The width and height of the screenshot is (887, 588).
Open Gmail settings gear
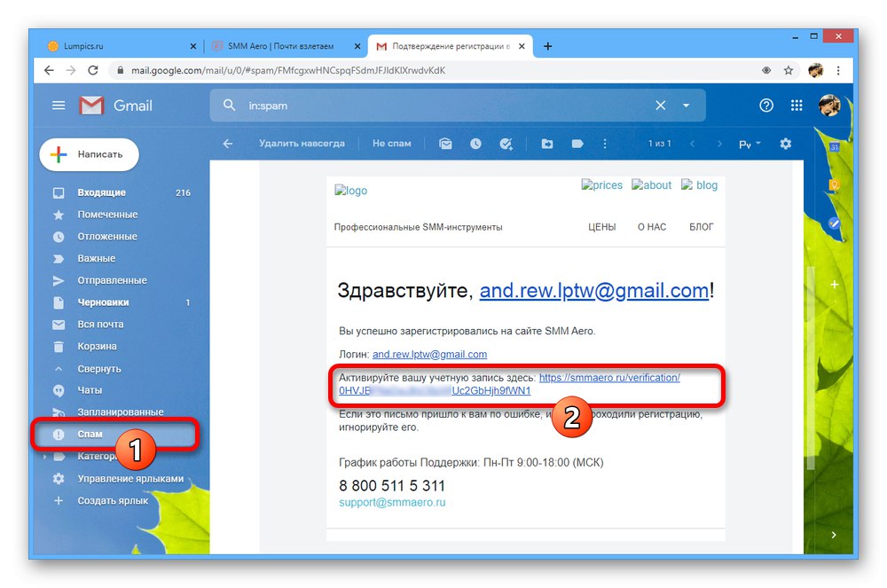click(x=785, y=144)
